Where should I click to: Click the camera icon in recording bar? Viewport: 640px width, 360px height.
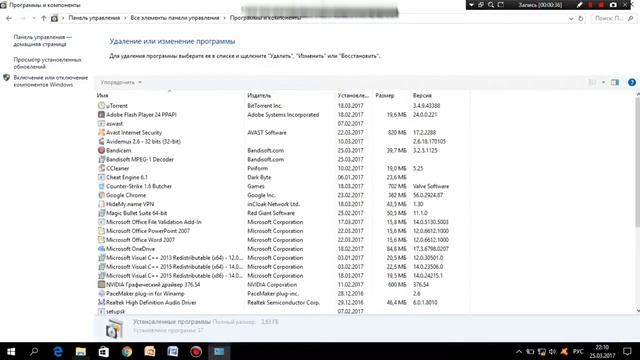point(613,5)
